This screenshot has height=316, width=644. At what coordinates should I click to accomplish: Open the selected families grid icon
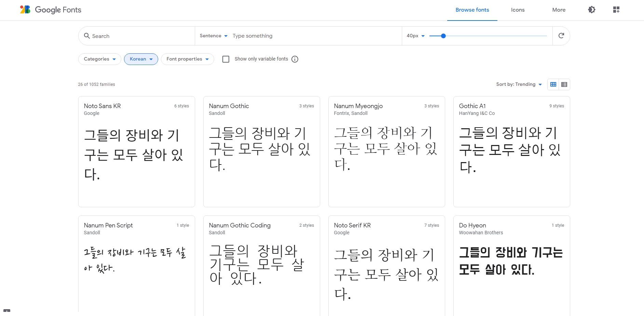point(616,10)
